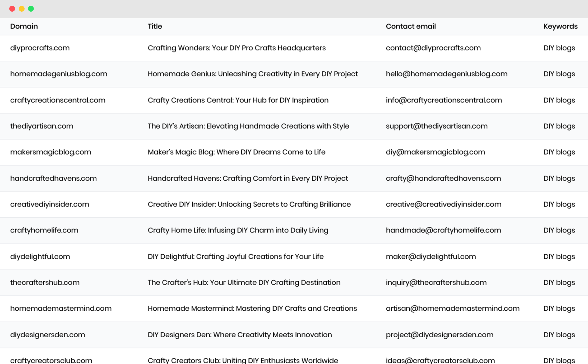Click email info@craftycreationscentral.com

[444, 100]
